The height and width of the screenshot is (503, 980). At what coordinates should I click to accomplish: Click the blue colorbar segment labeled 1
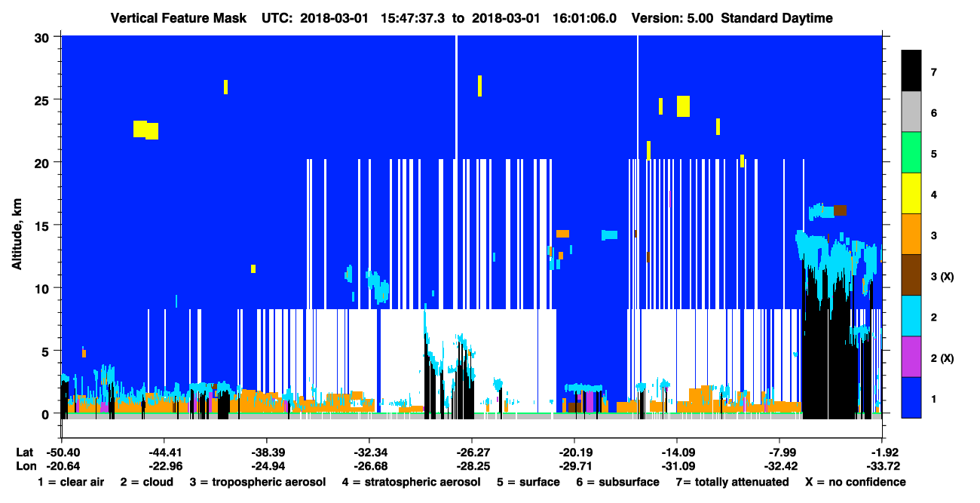click(911, 397)
